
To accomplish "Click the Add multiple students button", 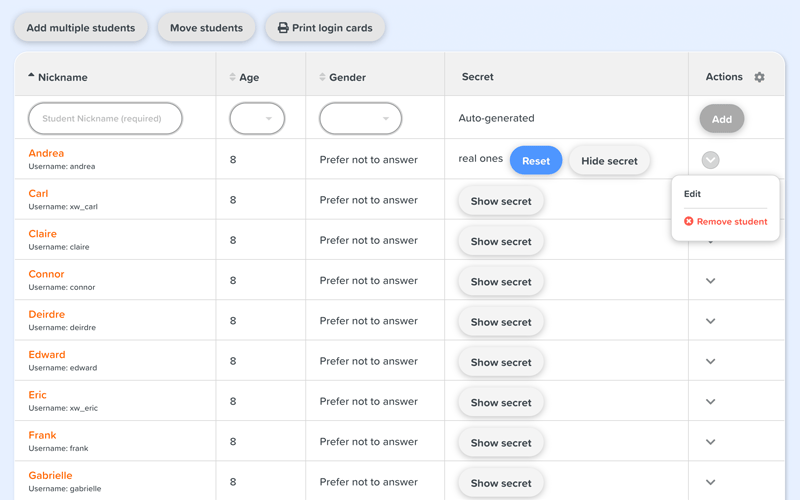I will [x=81, y=28].
